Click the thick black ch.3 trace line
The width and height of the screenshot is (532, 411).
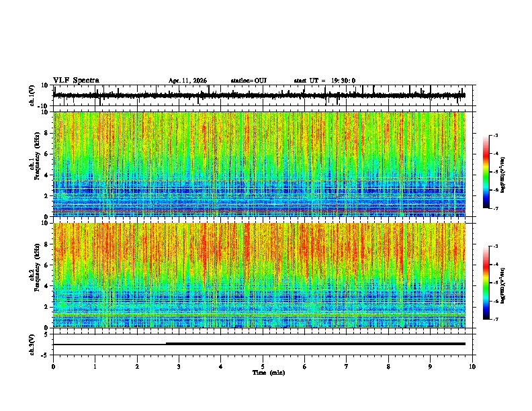click(316, 344)
